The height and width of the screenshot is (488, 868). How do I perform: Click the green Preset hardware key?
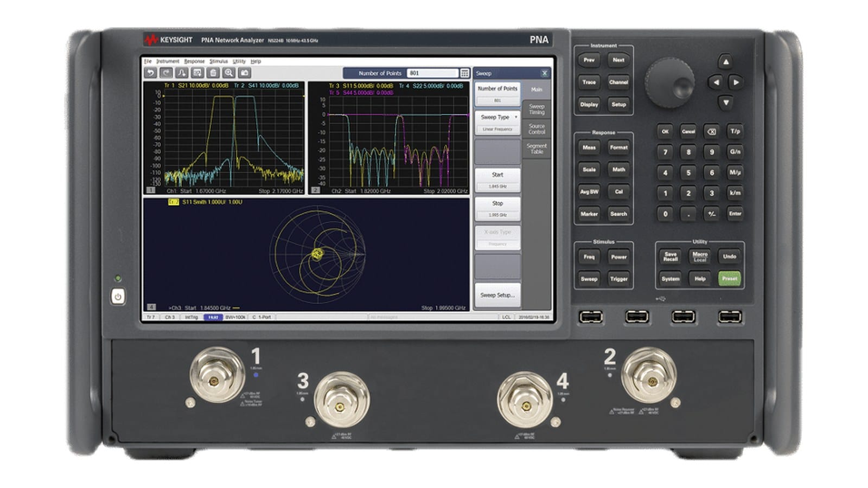[x=729, y=279]
